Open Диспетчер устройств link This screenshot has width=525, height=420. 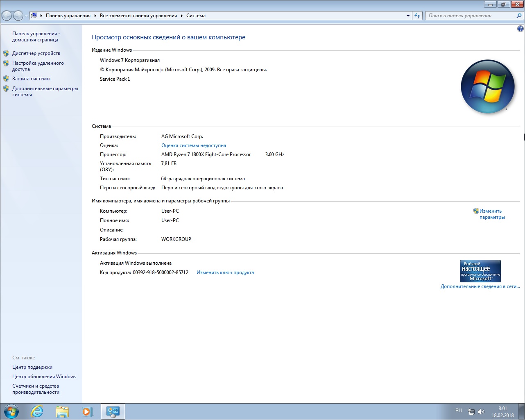(x=36, y=53)
